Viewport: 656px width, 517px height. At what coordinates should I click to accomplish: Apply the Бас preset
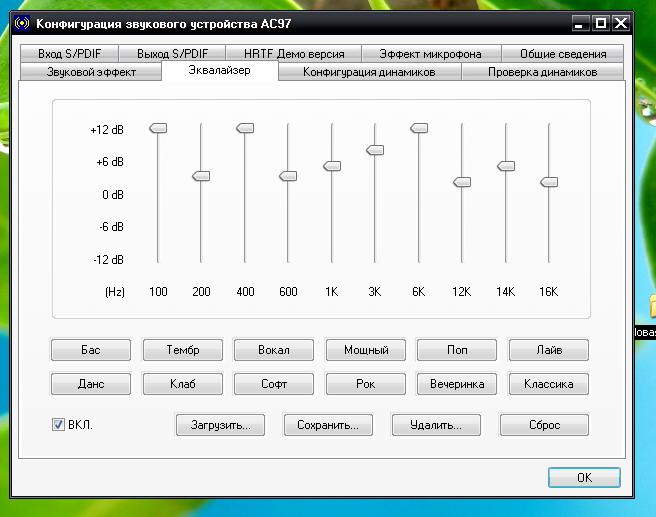[x=91, y=350]
